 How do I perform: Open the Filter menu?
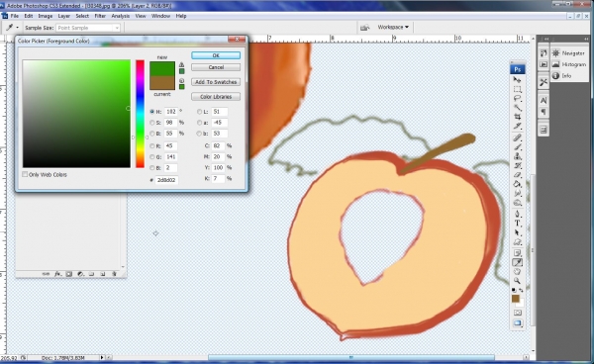tap(100, 16)
